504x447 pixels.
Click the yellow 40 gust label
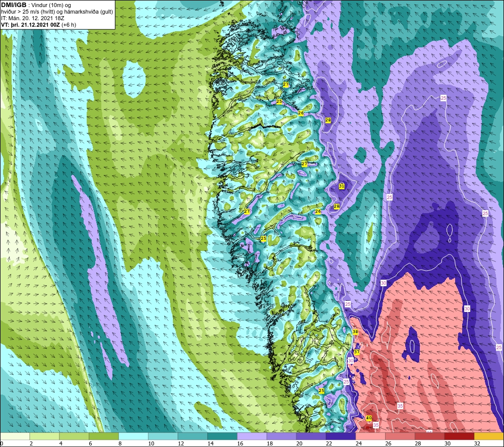(369, 418)
